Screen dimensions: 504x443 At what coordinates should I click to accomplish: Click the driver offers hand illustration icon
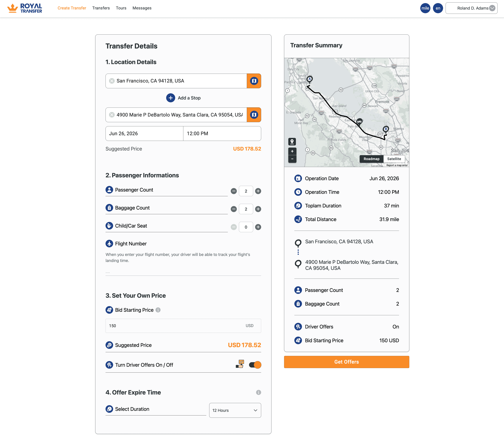pyautogui.click(x=240, y=364)
